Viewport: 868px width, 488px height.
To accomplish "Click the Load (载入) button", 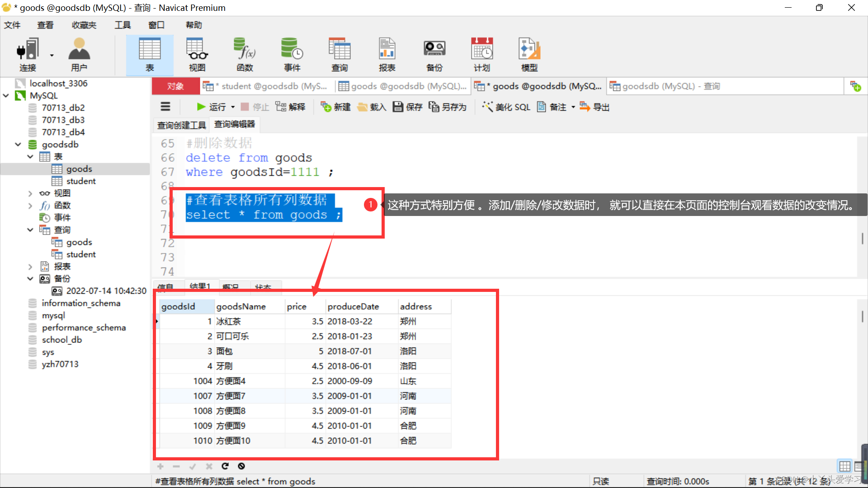I will [372, 107].
